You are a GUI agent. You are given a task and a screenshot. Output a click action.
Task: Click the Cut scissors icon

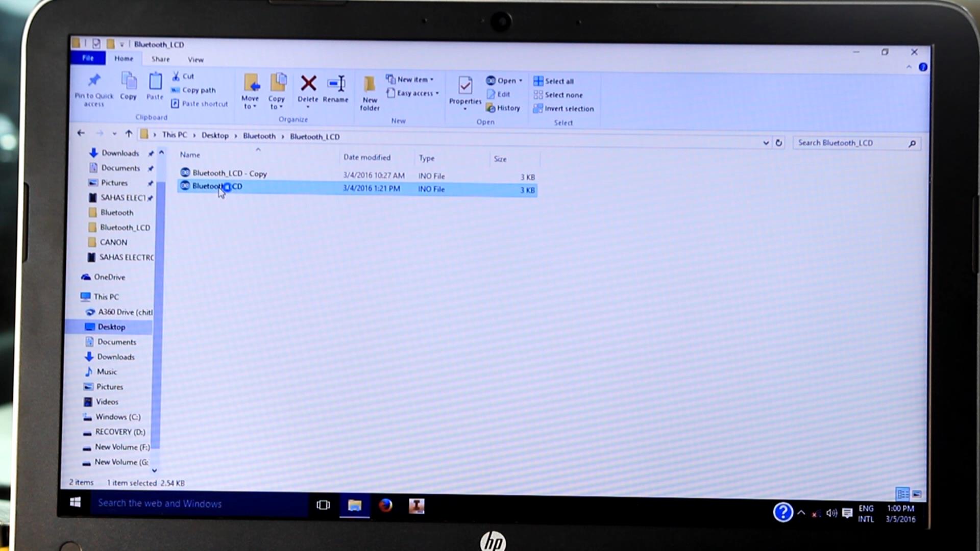[176, 76]
